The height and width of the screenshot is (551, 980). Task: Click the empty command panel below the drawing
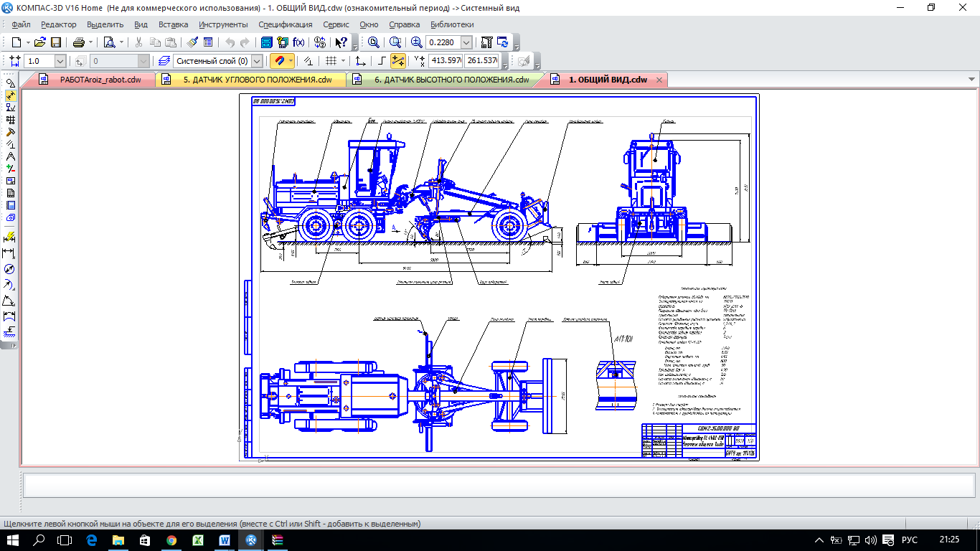coord(499,485)
